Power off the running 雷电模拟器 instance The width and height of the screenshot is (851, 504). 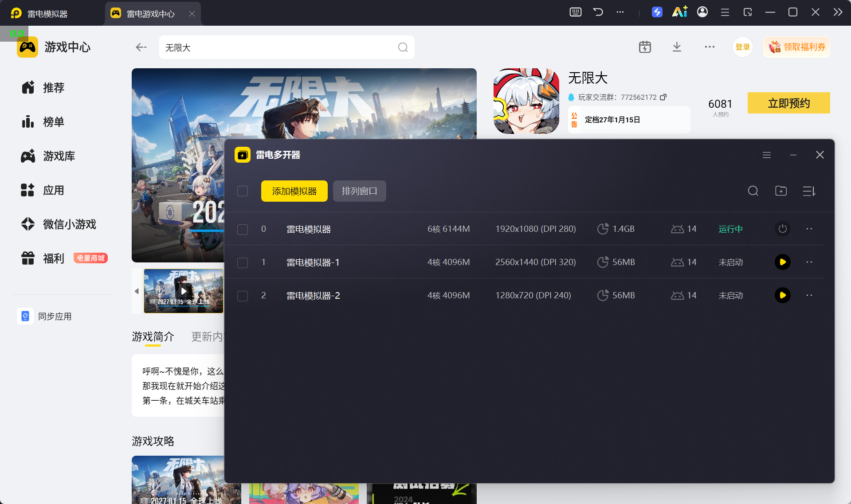(782, 229)
